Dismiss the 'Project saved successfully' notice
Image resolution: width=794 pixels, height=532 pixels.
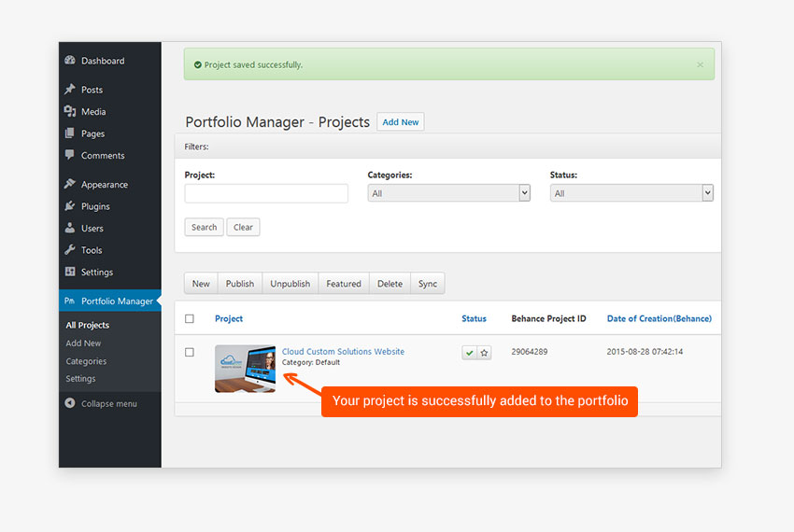(701, 65)
